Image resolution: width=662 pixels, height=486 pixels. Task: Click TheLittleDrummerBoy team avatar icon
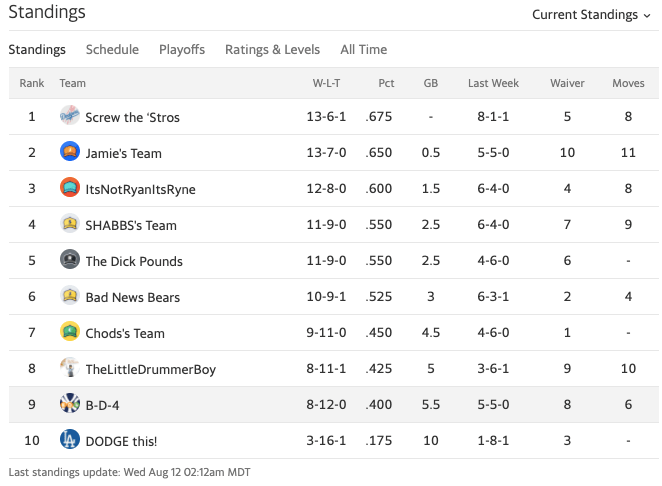(x=70, y=368)
